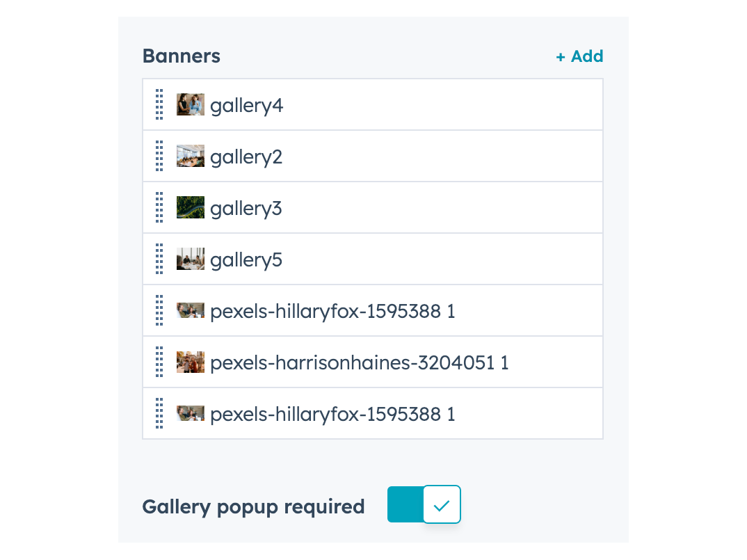Click the pexels-harrisonhaines-3204051 thumbnail
This screenshot has width=747, height=560.
tap(190, 362)
